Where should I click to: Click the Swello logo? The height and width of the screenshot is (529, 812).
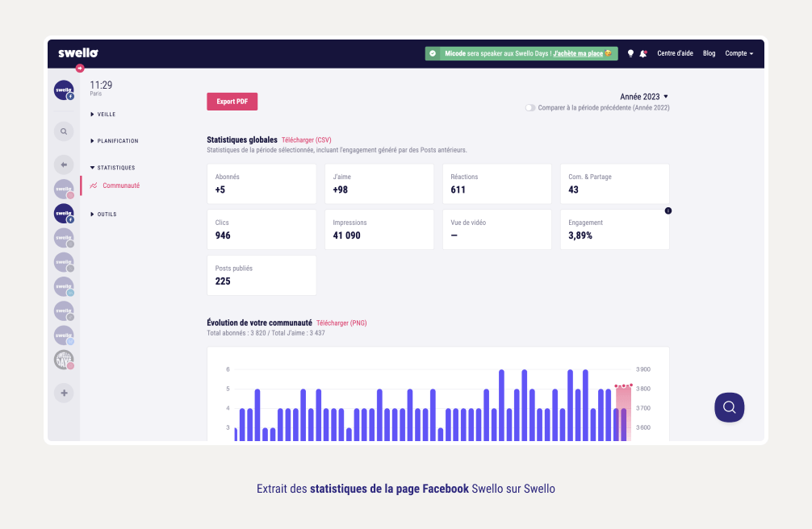(x=78, y=53)
